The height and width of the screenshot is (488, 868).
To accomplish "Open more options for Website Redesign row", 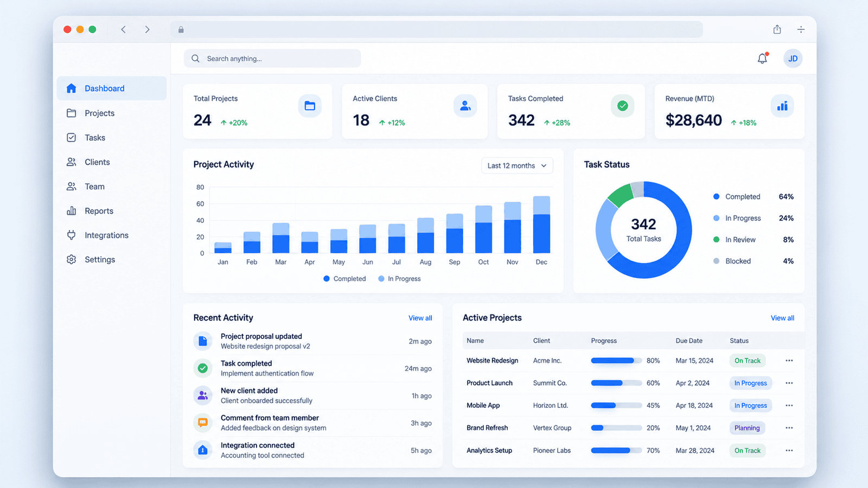I will (x=789, y=361).
